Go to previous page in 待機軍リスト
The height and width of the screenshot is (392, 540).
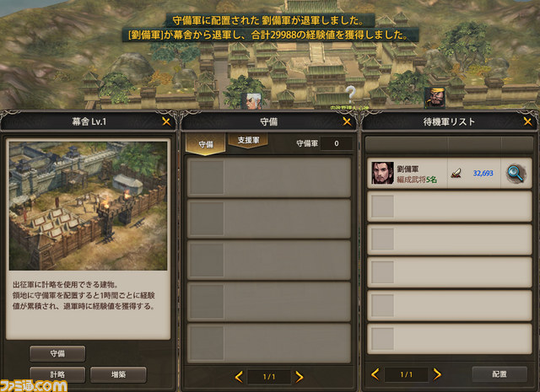tap(375, 374)
